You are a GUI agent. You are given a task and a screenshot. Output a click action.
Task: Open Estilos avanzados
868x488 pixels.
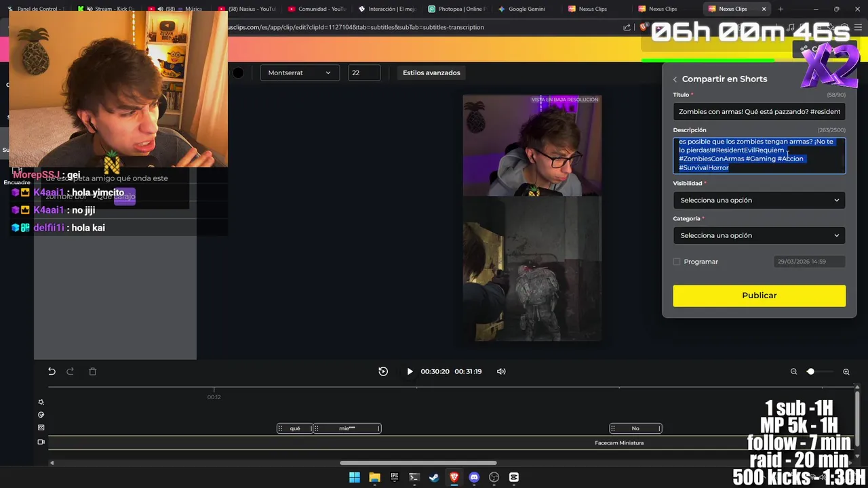[431, 73]
